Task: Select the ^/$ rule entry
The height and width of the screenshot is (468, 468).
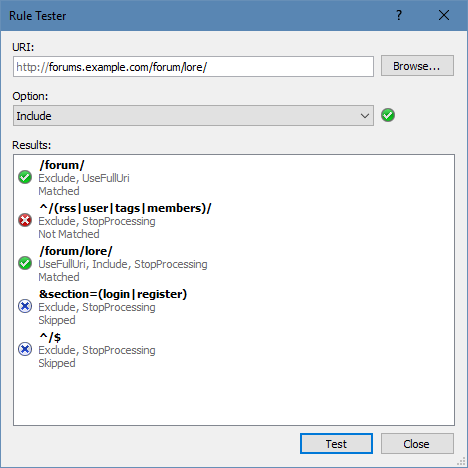Action: tap(234, 350)
